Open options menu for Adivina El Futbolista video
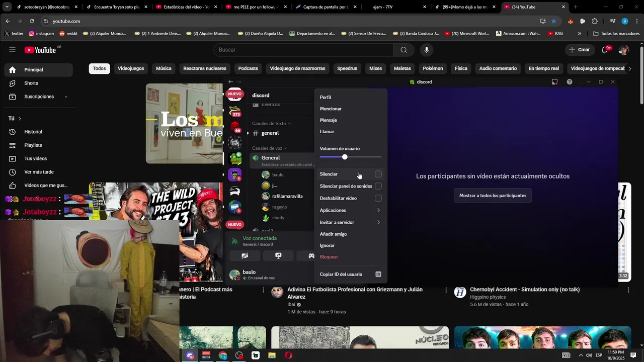This screenshot has height=362, width=644. coord(446,290)
